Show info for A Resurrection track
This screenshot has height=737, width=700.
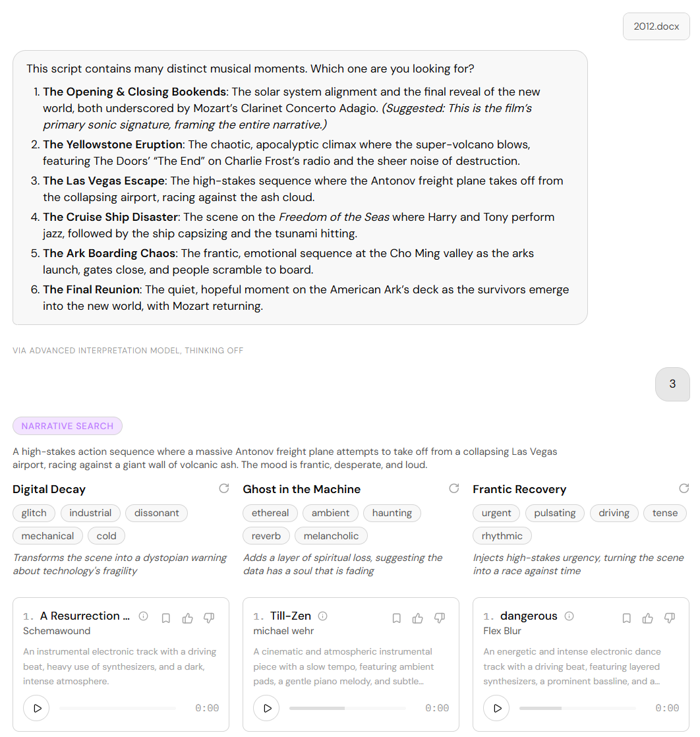coord(144,616)
